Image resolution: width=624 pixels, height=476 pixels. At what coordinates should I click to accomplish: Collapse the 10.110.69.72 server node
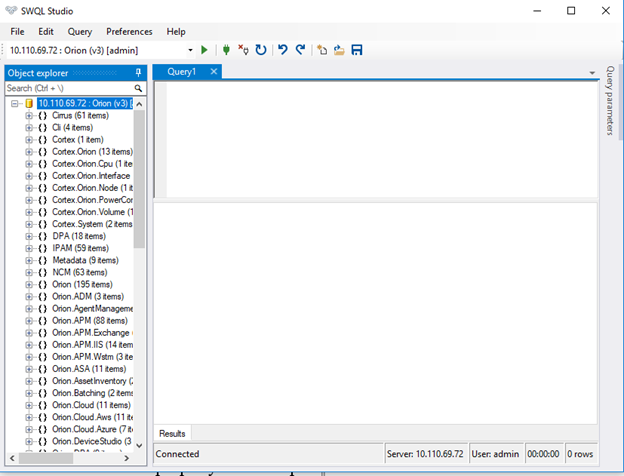coord(15,104)
